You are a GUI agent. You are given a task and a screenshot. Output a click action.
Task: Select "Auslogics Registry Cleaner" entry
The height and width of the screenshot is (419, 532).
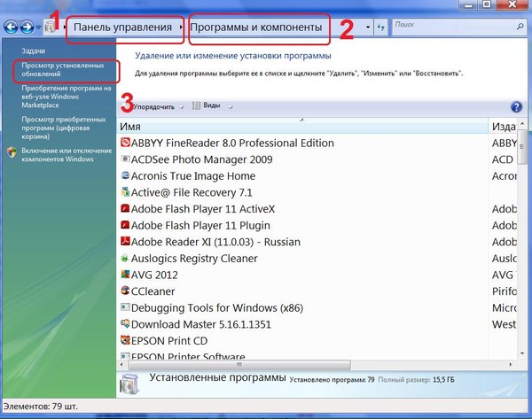coord(194,259)
